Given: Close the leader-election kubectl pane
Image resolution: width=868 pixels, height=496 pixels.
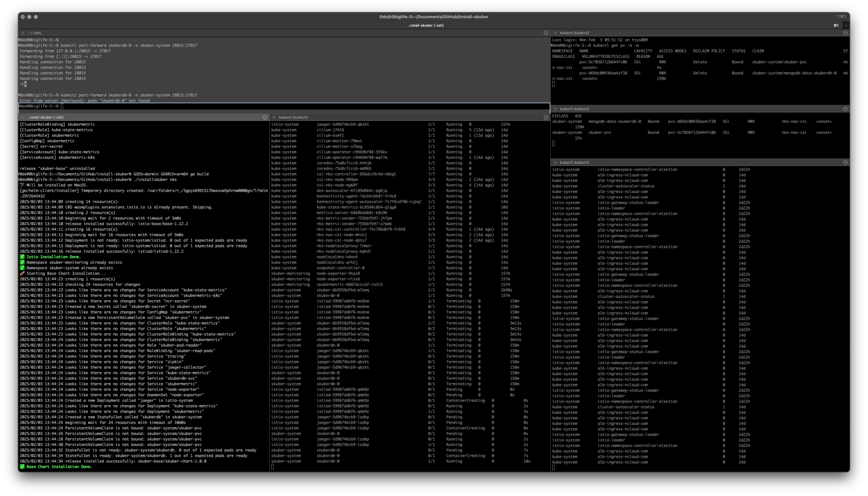Looking at the screenshot, I should pyautogui.click(x=555, y=163).
